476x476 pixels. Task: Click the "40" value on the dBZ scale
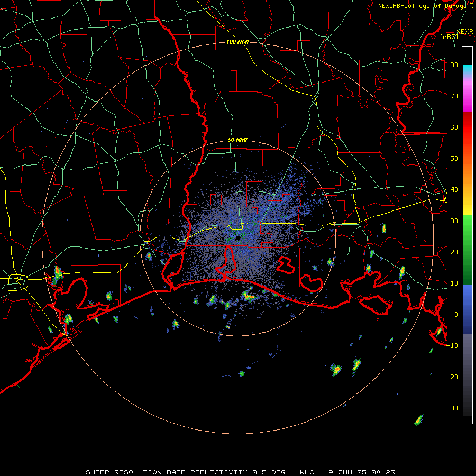[454, 190]
